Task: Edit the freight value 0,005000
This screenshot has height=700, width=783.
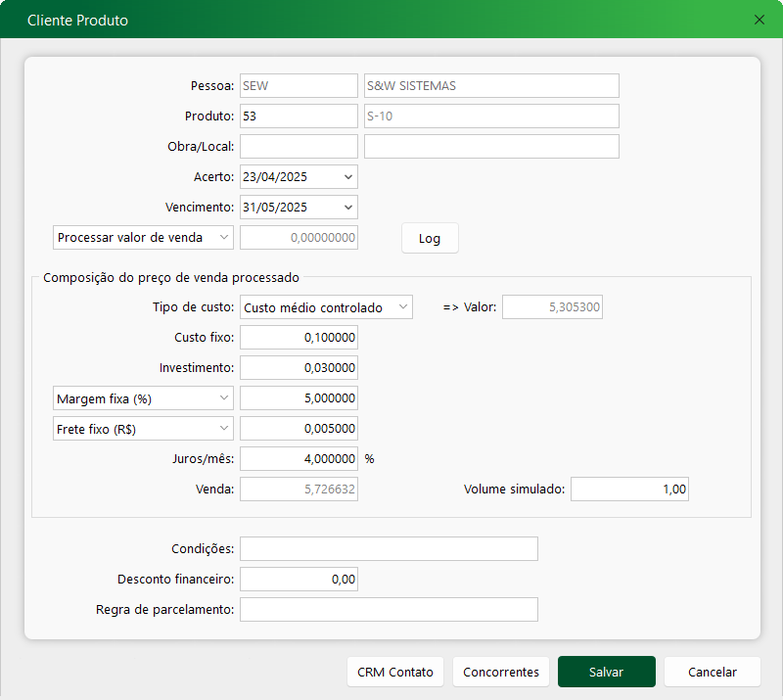Action: click(x=299, y=429)
